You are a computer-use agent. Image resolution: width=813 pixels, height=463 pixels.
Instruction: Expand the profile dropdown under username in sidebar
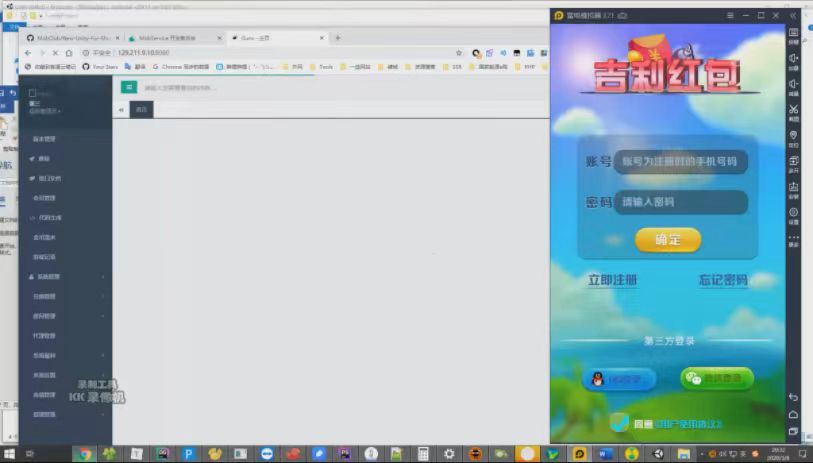45,111
